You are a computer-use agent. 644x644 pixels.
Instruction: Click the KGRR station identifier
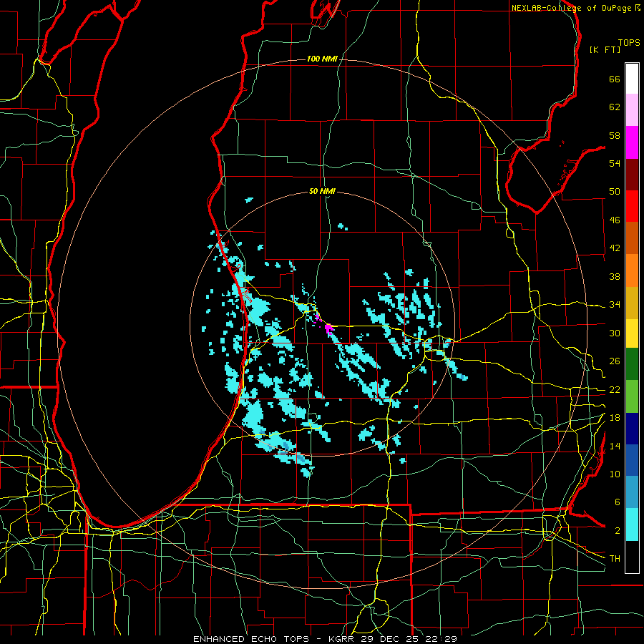(343, 639)
